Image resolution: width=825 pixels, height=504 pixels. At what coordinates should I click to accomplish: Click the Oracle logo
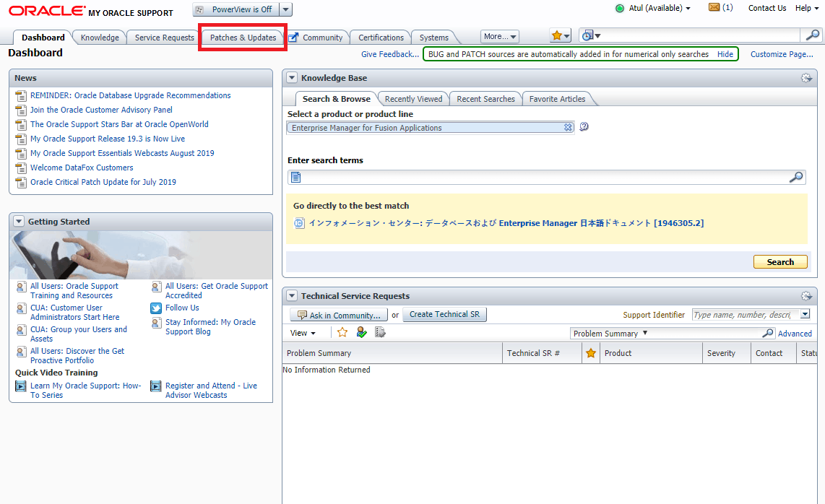(x=47, y=11)
